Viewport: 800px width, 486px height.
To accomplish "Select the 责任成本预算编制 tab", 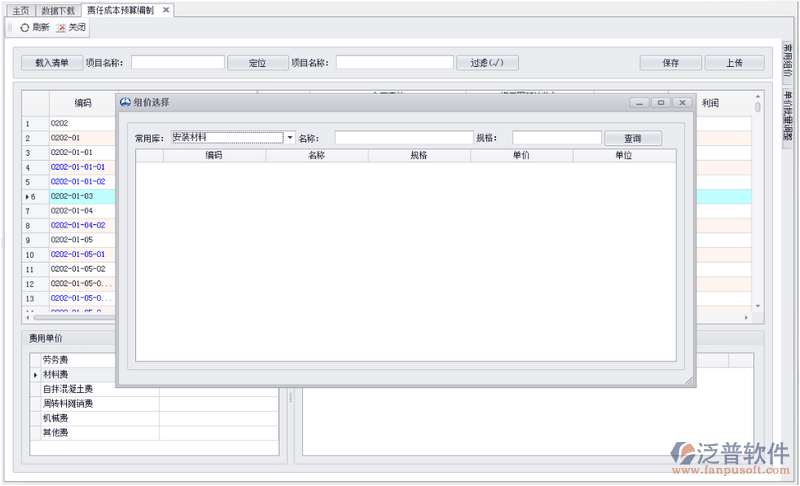I will (120, 10).
